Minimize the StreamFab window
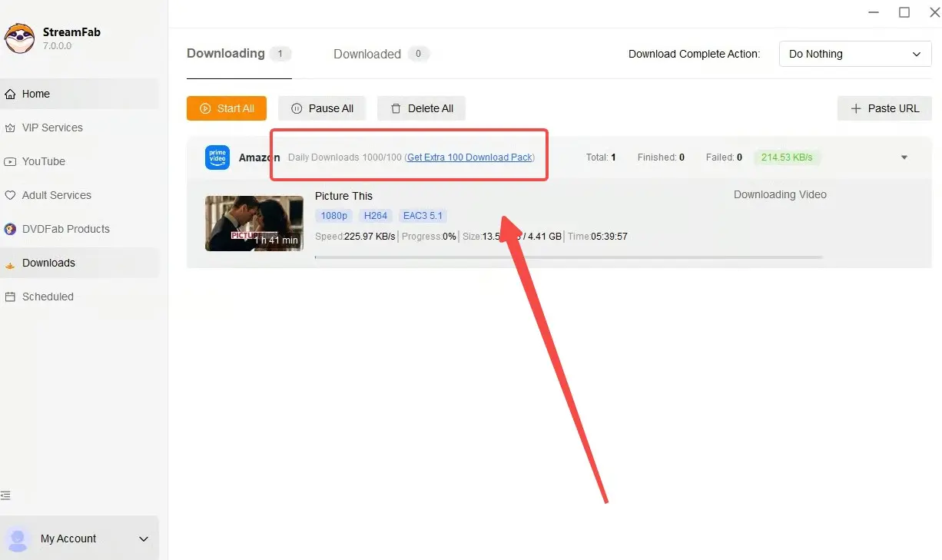942x560 pixels. pyautogui.click(x=874, y=12)
